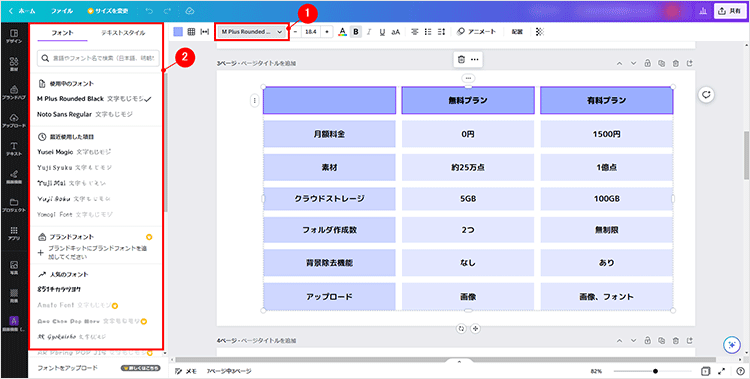Open the Background (背景) sidebar panel
Image resolution: width=750 pixels, height=379 pixels.
(x=14, y=296)
